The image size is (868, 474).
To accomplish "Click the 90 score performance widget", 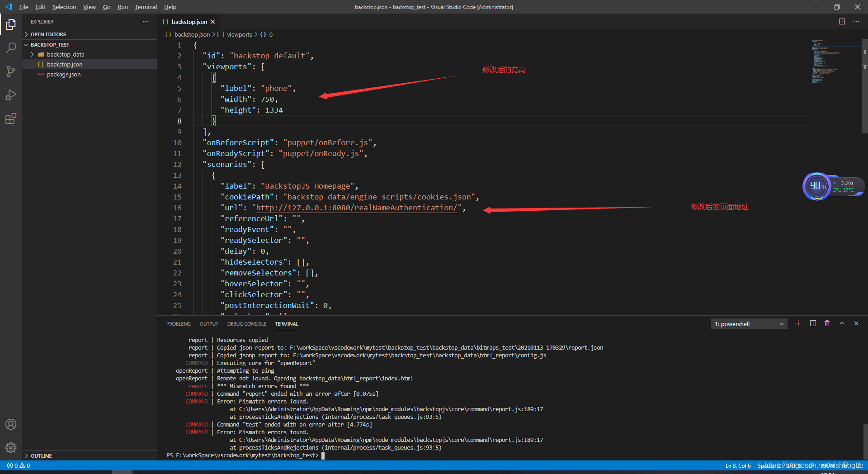I will 816,186.
